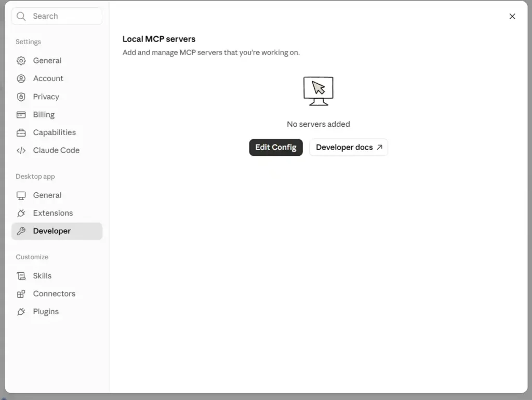Click the 'No servers added' text

point(318,124)
